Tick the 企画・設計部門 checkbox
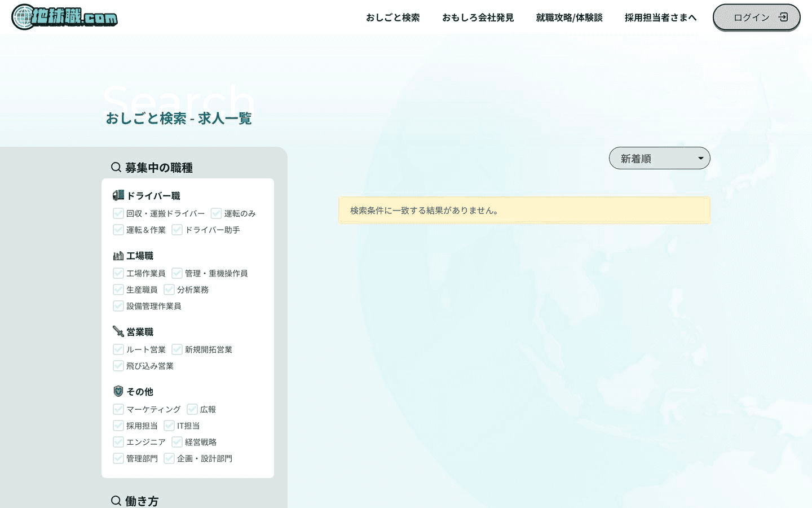812x508 pixels. click(169, 458)
